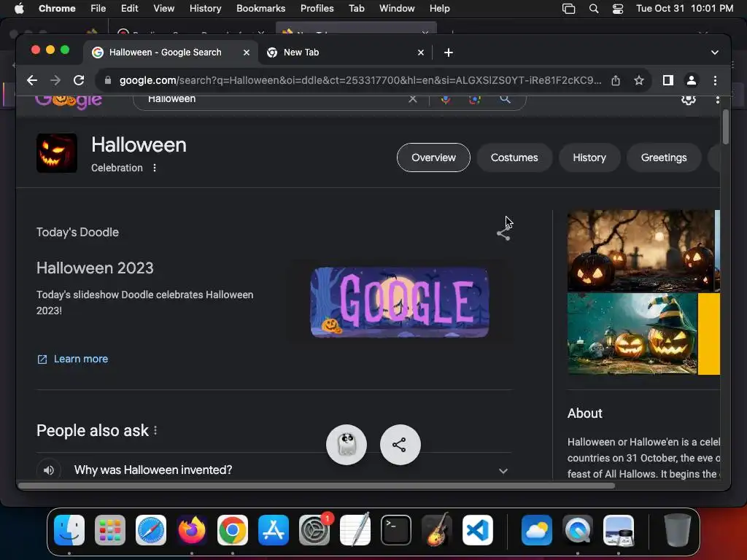Open the menu bar History menu
The height and width of the screenshot is (560, 747).
pos(205,9)
